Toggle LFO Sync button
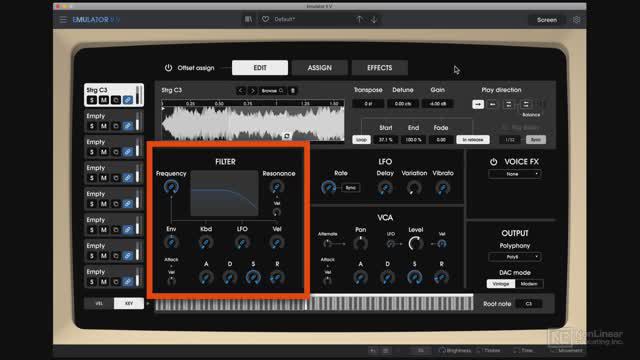The height and width of the screenshot is (360, 640). pos(351,188)
